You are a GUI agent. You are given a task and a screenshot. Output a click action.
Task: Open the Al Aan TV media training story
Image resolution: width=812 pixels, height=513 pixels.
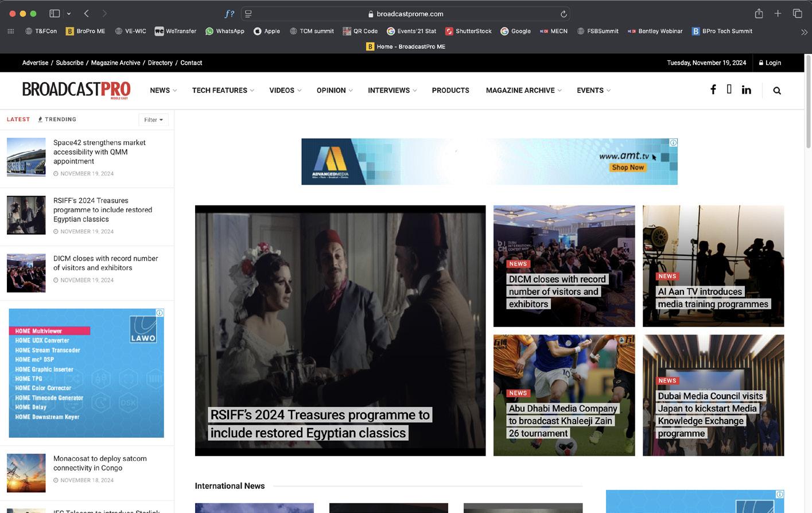[x=713, y=298]
